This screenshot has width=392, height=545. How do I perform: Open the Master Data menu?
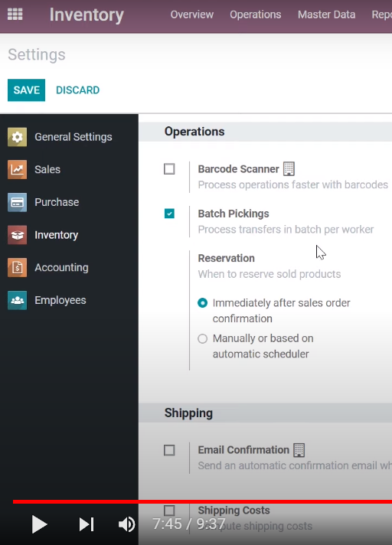pos(327,15)
